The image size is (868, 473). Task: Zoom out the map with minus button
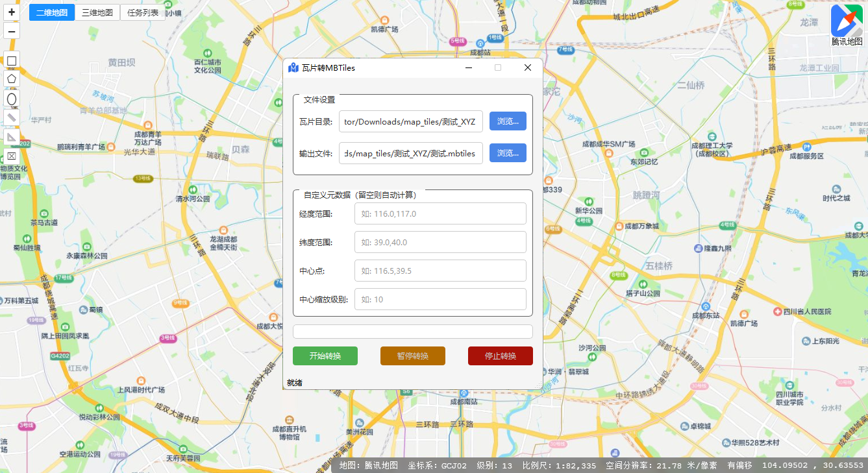tap(12, 31)
